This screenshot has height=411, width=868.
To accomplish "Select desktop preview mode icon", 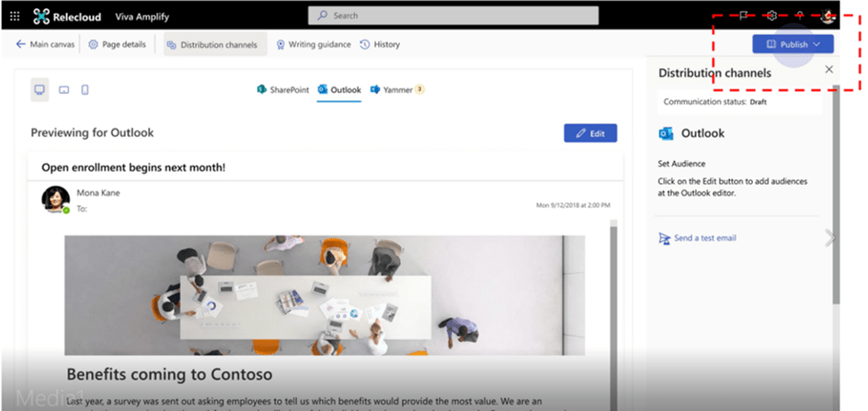I will [40, 89].
